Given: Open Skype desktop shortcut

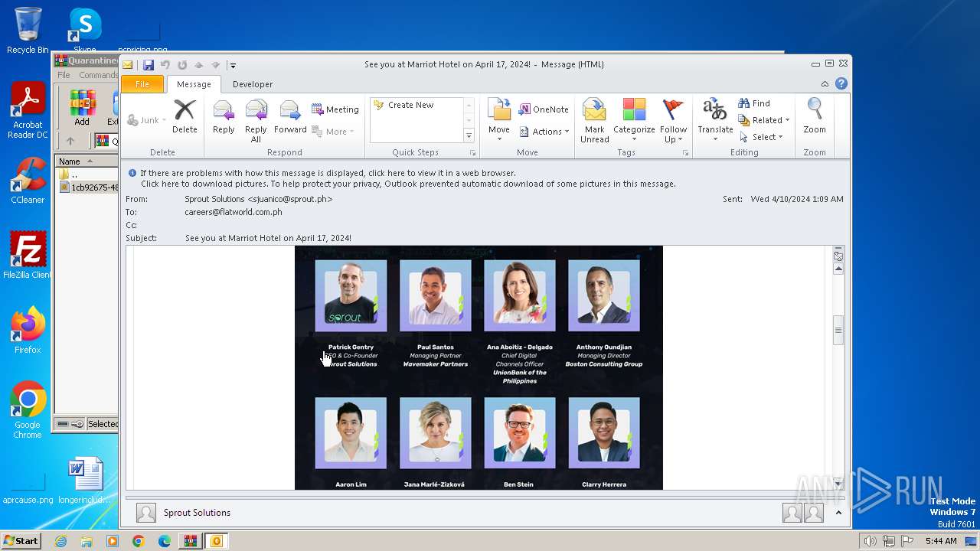Looking at the screenshot, I should 84,31.
